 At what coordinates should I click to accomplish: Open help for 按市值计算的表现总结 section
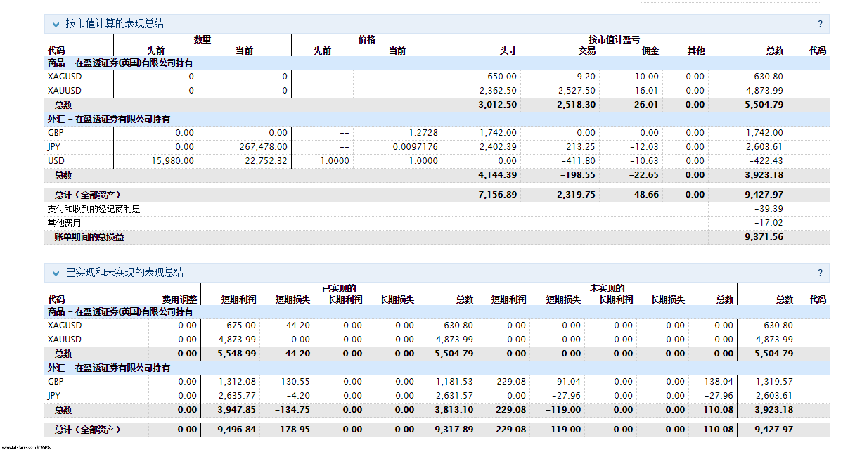tap(820, 24)
